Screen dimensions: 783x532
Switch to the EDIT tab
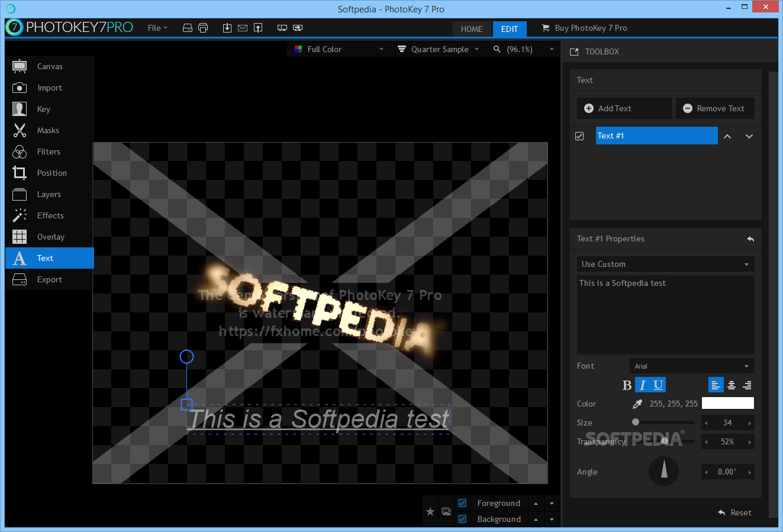pos(510,28)
